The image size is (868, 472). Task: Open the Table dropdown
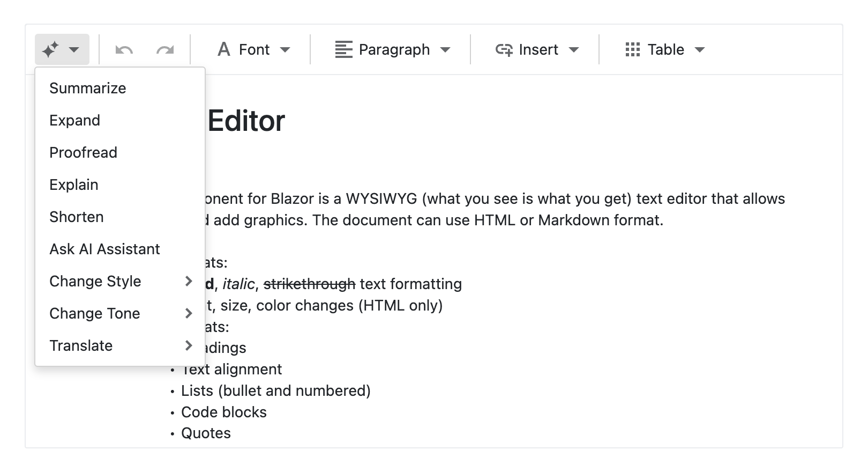(x=702, y=49)
